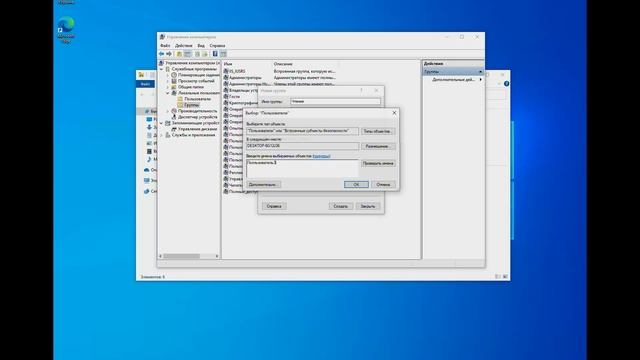The height and width of the screenshot is (360, 640).
Task: Switch File Explorer to large icons view
Action: pos(505,277)
